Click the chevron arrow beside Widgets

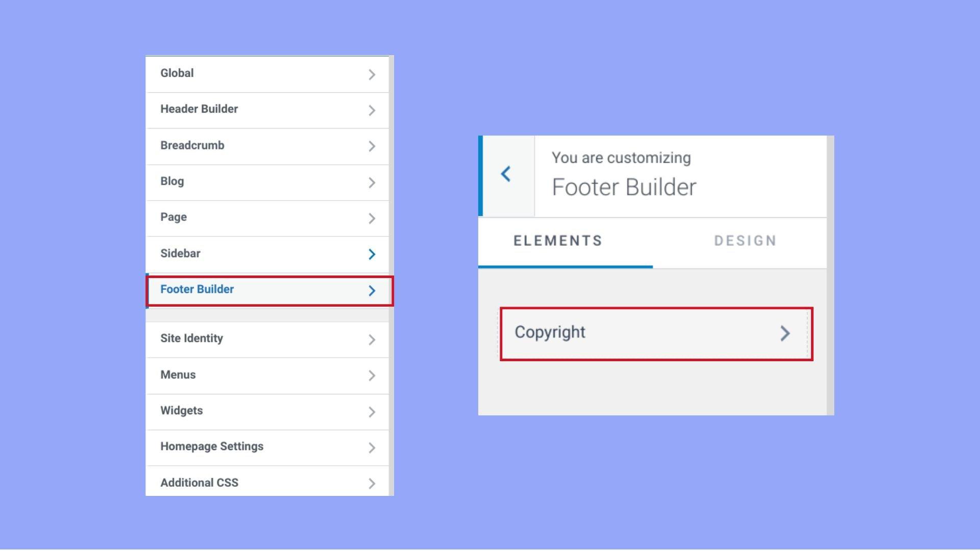click(372, 412)
